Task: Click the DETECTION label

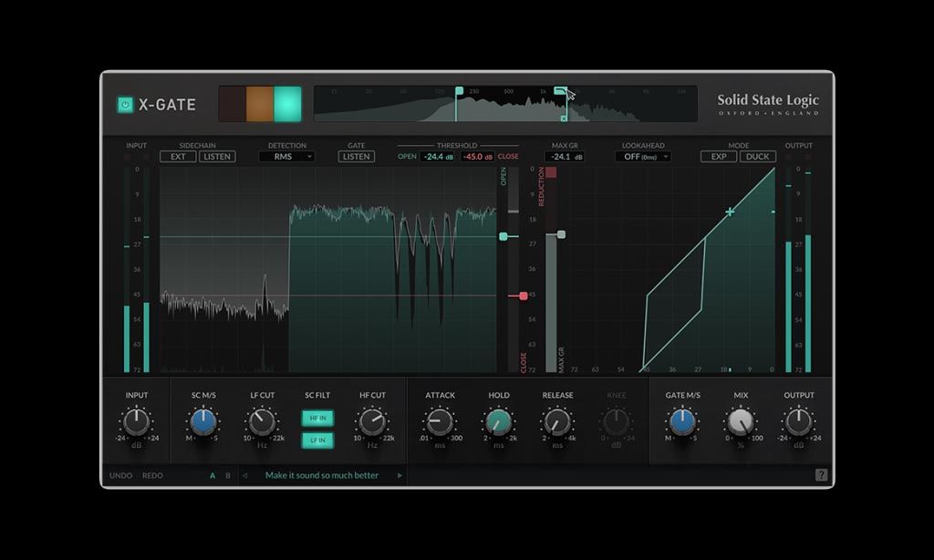Action: [x=287, y=145]
